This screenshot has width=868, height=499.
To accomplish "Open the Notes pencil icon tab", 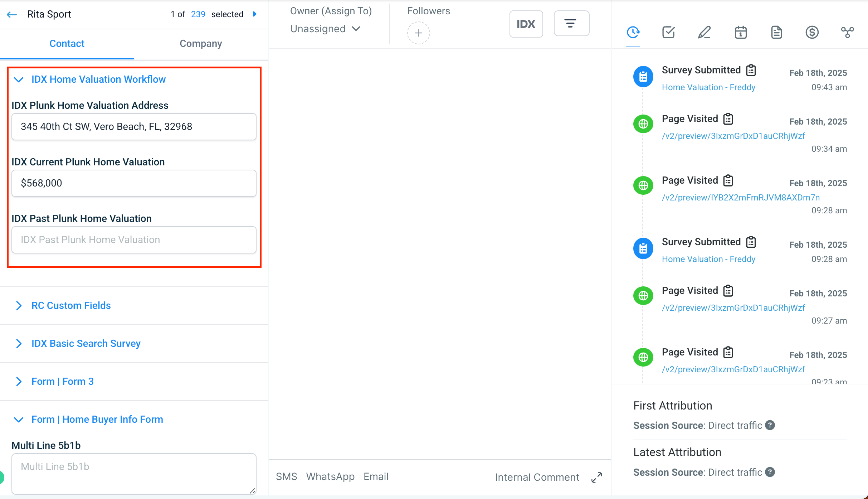I will click(x=704, y=33).
